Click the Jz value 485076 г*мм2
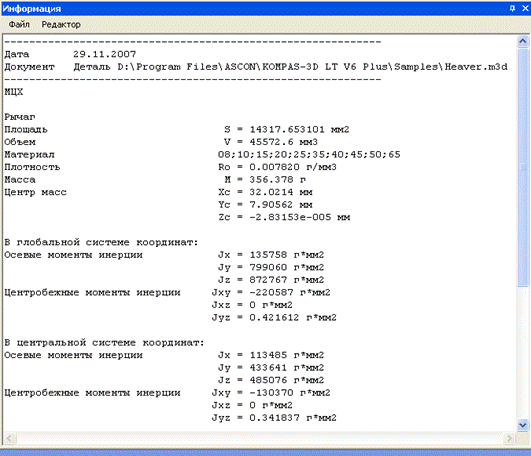The height and width of the screenshot is (456, 531). [x=287, y=380]
